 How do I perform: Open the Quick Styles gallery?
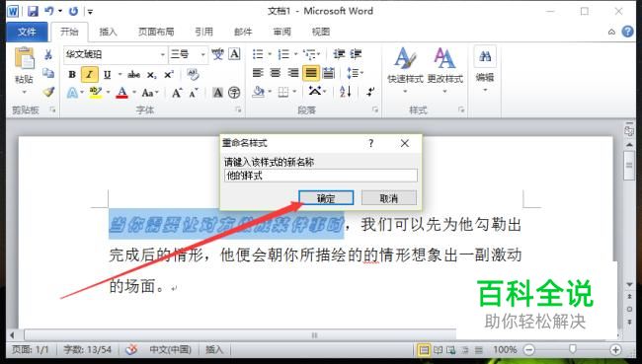(405, 69)
